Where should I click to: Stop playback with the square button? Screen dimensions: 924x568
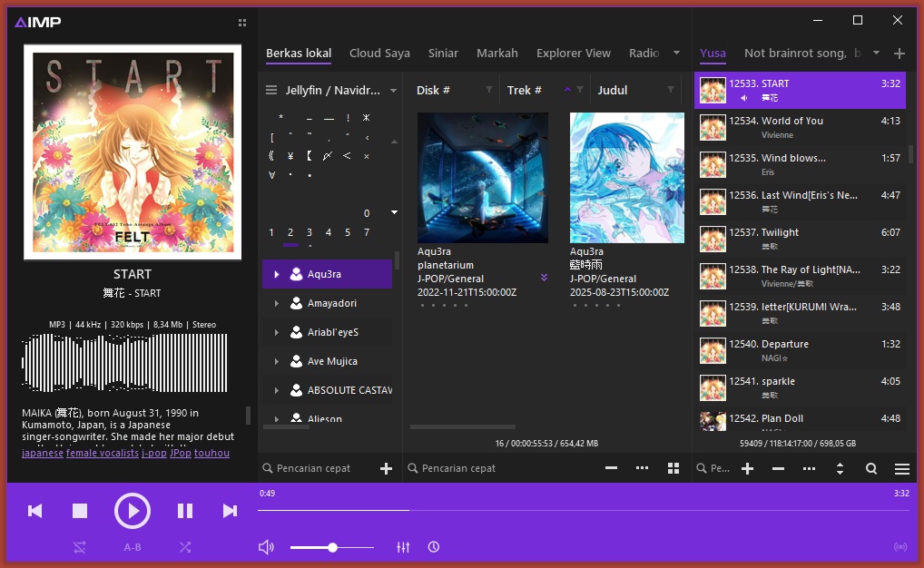click(x=80, y=511)
